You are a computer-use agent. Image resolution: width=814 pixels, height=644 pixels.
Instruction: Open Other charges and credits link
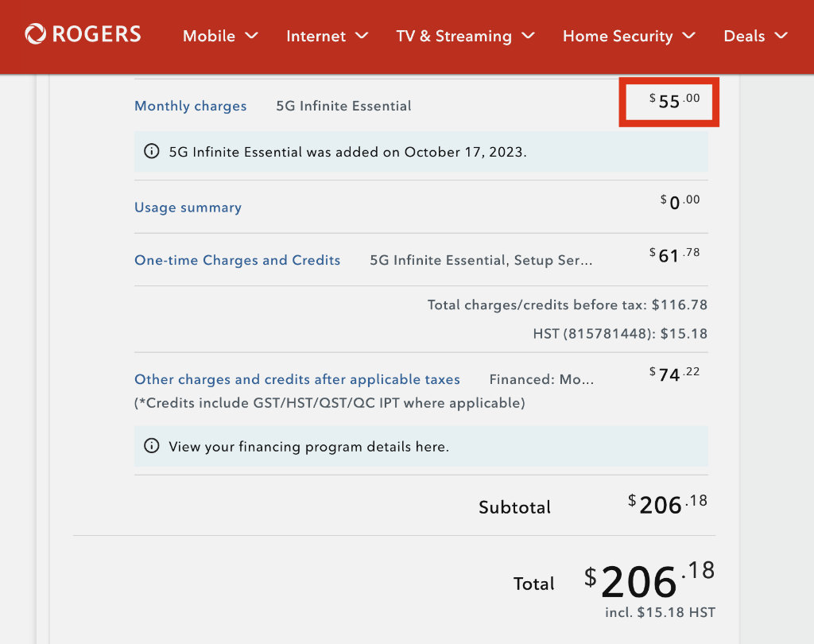[297, 379]
